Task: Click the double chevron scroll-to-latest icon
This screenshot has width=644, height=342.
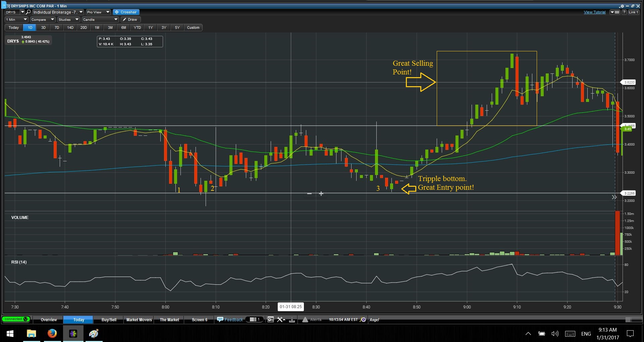Action: [614, 197]
